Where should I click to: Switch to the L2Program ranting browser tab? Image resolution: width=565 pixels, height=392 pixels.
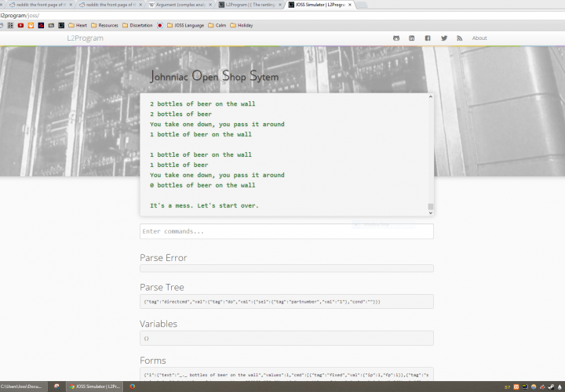click(x=250, y=5)
